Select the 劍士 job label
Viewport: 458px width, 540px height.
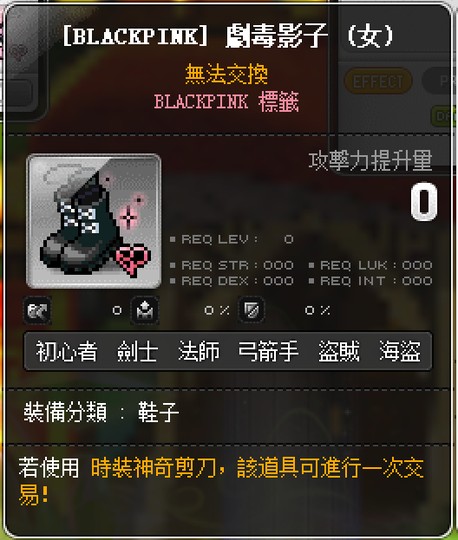pos(137,352)
